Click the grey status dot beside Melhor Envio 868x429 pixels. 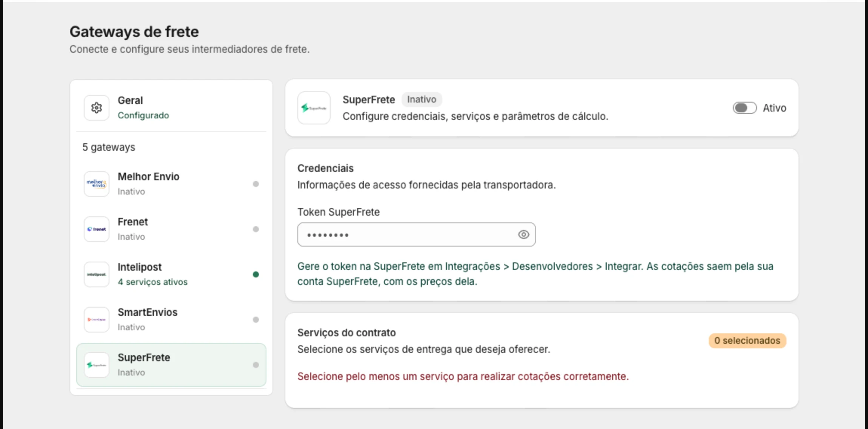pos(256,184)
